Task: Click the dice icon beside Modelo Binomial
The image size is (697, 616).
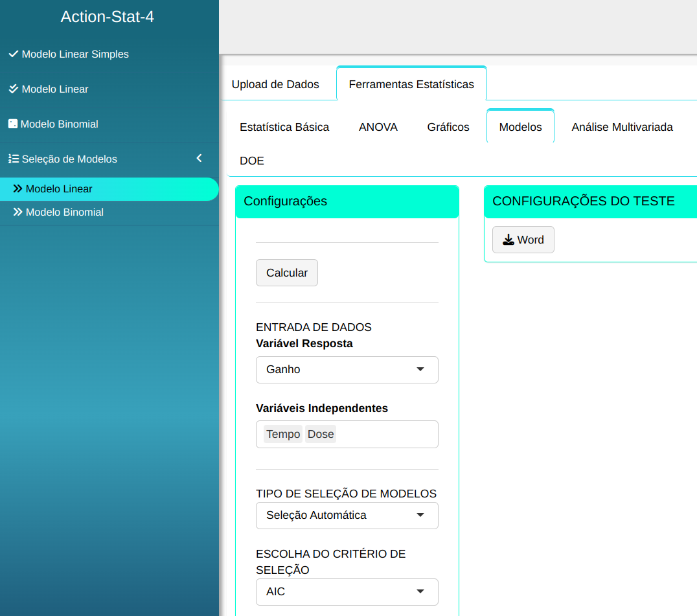Action: click(x=12, y=124)
